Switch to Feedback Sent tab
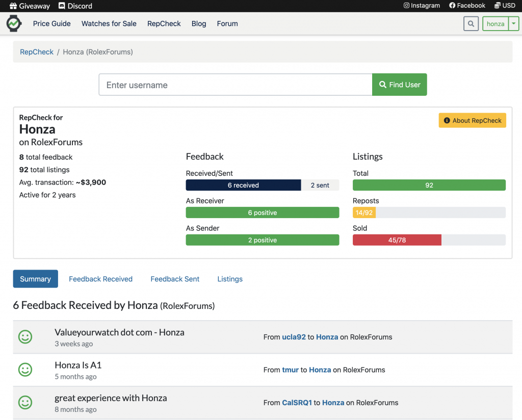 [175, 279]
